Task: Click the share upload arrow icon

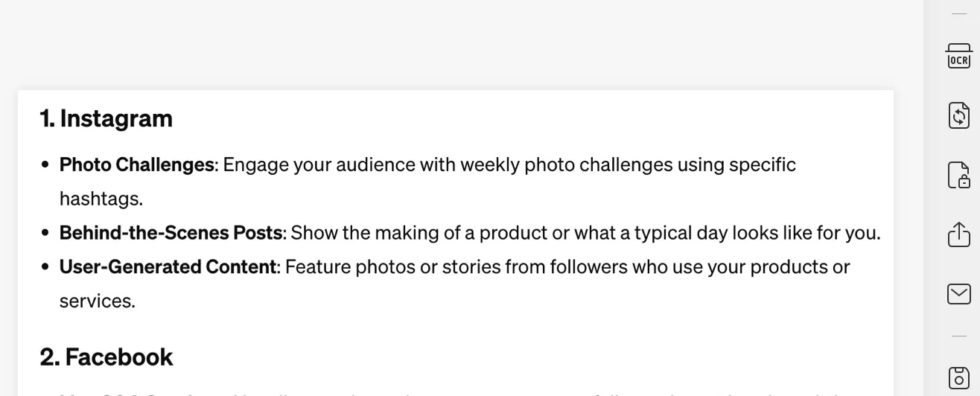Action: coord(959,234)
